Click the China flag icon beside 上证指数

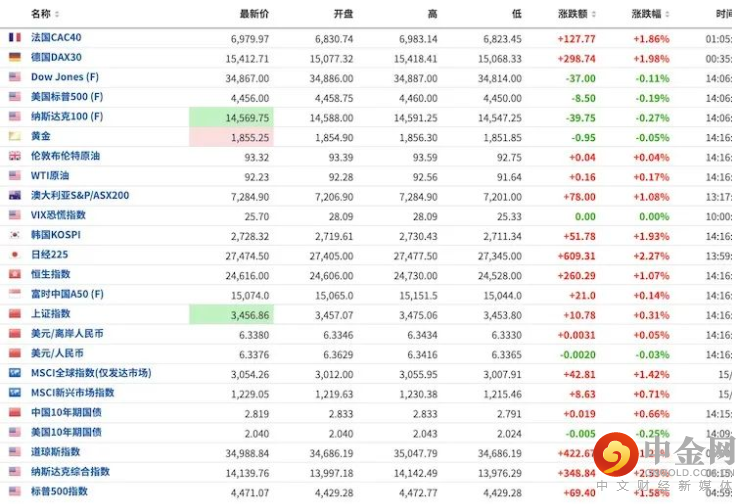point(15,314)
